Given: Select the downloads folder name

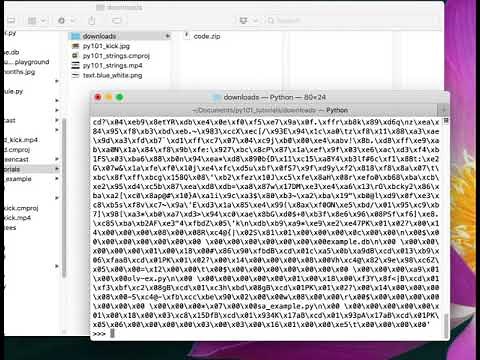Looking at the screenshot, I should click(x=99, y=36).
